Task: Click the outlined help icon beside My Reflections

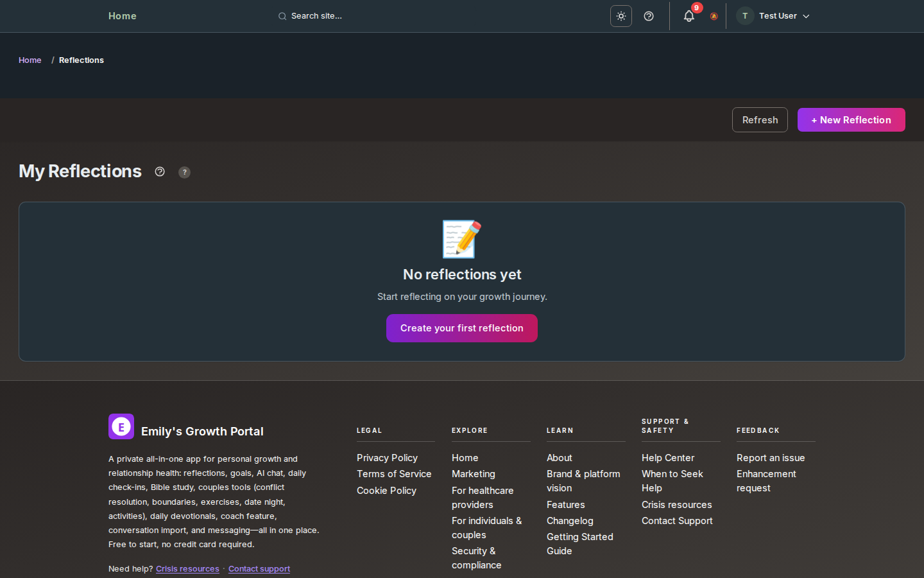Action: [x=160, y=171]
